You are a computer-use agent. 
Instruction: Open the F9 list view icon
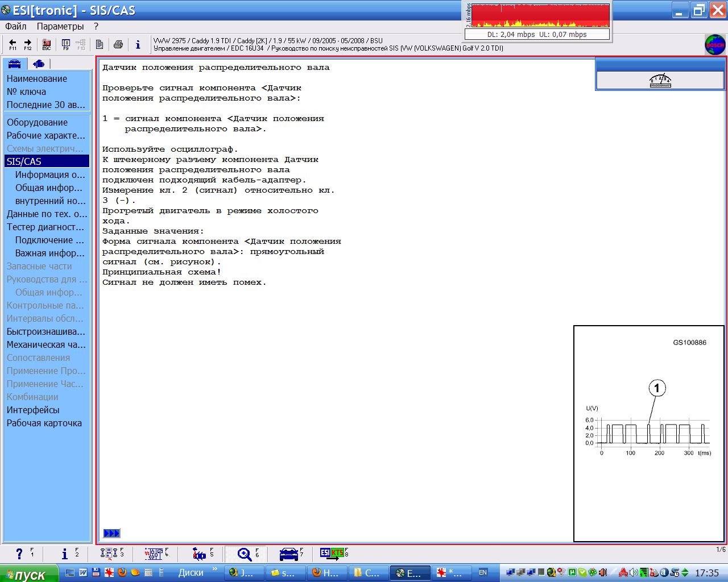(66, 44)
